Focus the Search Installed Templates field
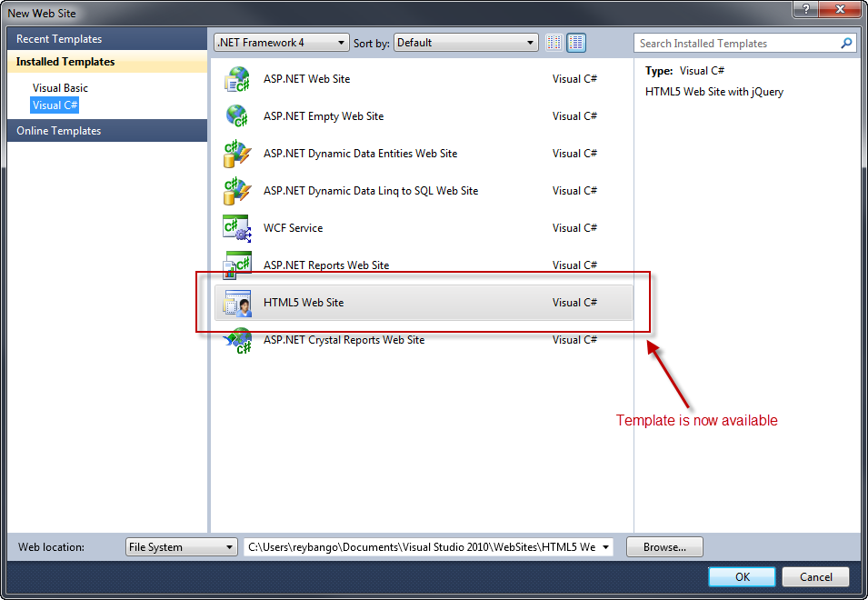The image size is (868, 600). pos(745,43)
